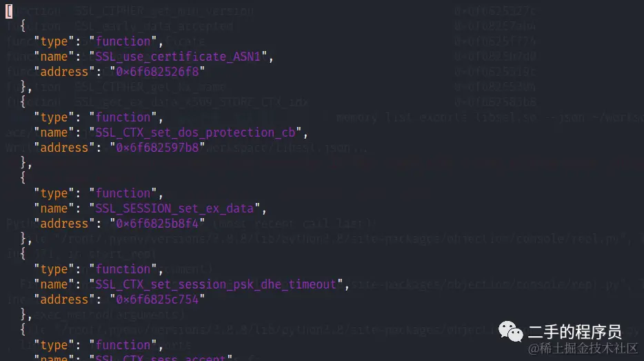Click the first "function" value
The height and width of the screenshot is (361, 644).
(123, 41)
